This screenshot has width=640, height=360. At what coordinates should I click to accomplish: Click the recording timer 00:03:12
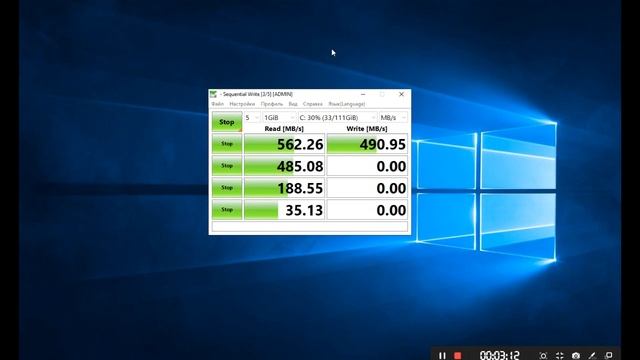click(500, 355)
